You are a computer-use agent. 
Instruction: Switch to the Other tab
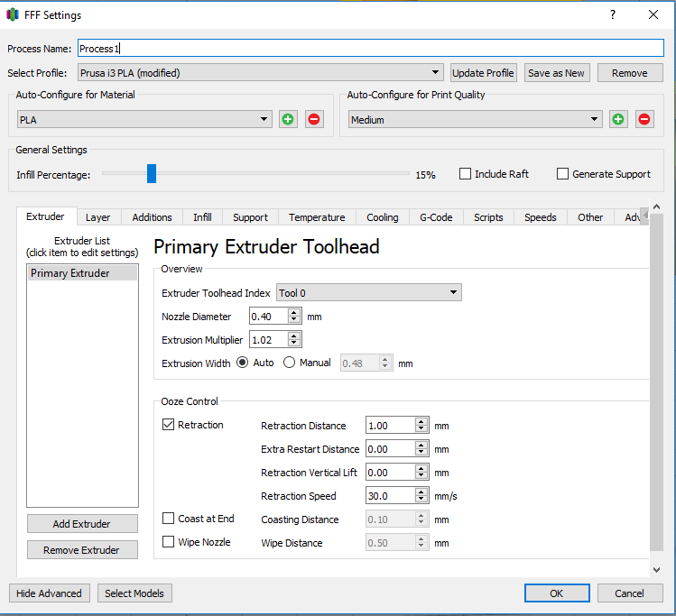[x=590, y=217]
